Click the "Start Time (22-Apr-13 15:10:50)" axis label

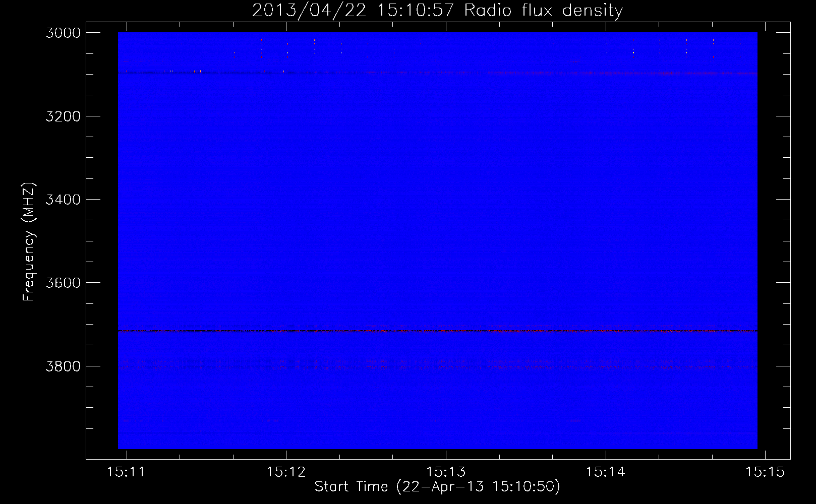[x=437, y=487]
